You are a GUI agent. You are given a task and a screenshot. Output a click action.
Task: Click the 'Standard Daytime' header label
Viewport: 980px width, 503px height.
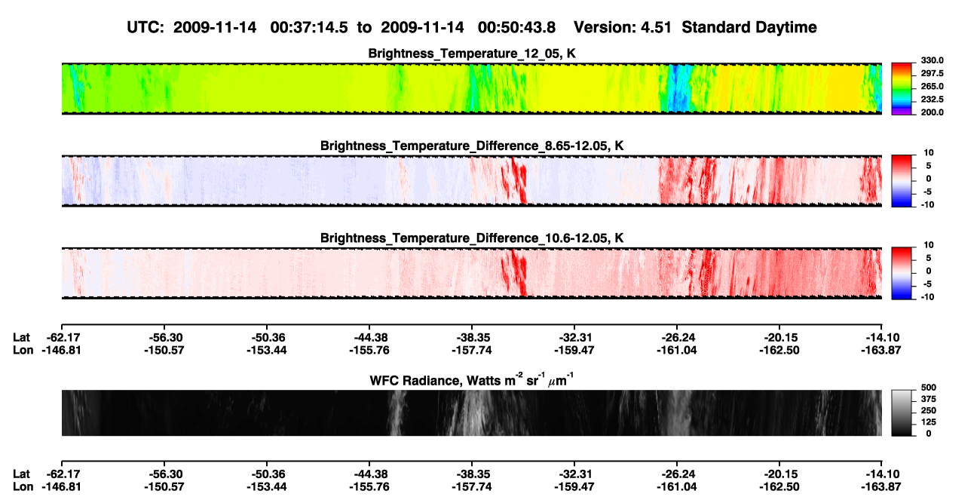click(x=750, y=27)
